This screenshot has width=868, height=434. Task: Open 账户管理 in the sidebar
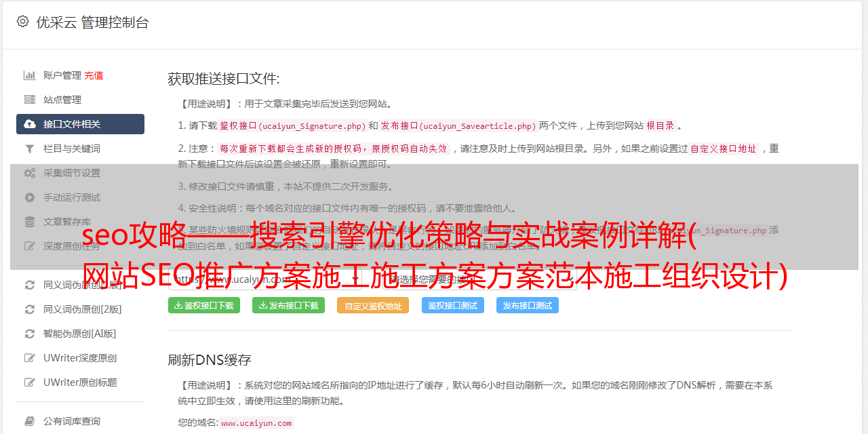[x=62, y=75]
